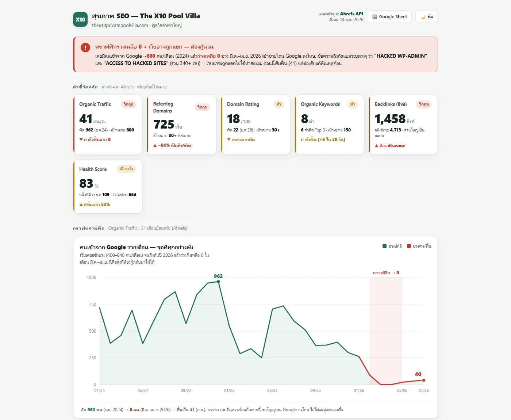The width and height of the screenshot is (511, 420).
Task: Open the Google Sheet button
Action: [389, 16]
